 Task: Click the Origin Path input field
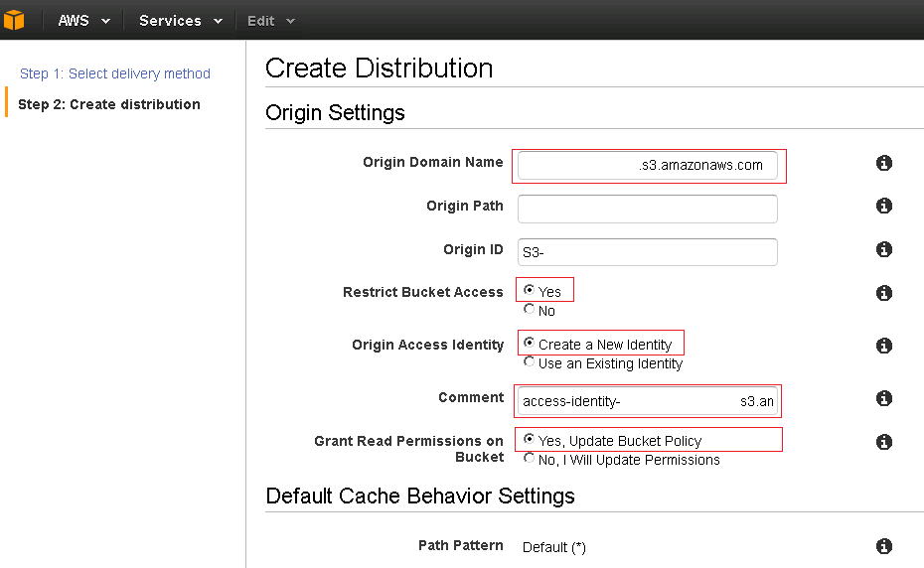[x=647, y=209]
